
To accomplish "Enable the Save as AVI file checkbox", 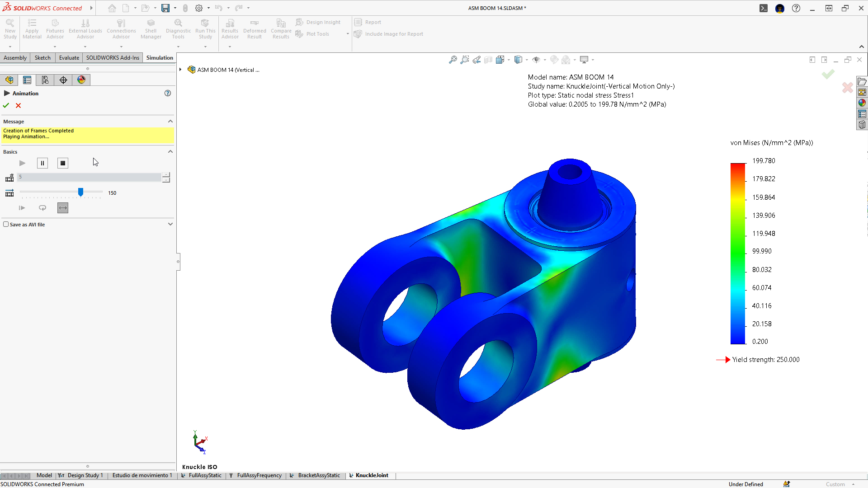I will point(6,224).
